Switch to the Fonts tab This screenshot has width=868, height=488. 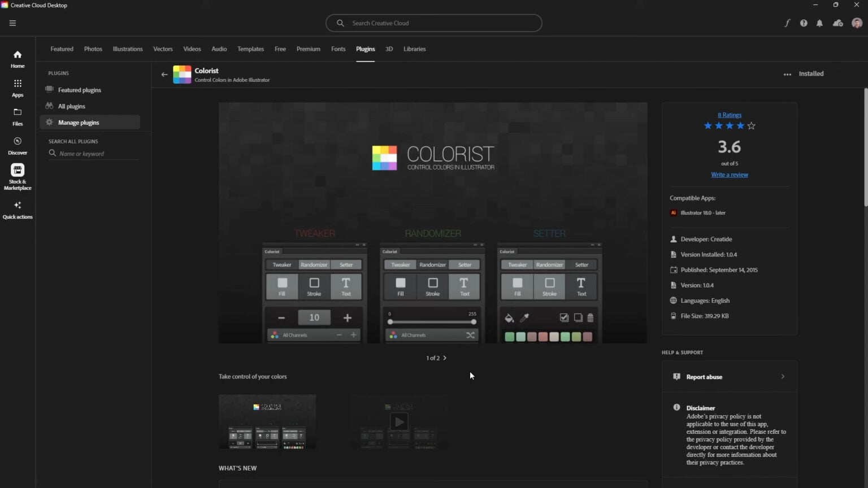[x=338, y=49]
